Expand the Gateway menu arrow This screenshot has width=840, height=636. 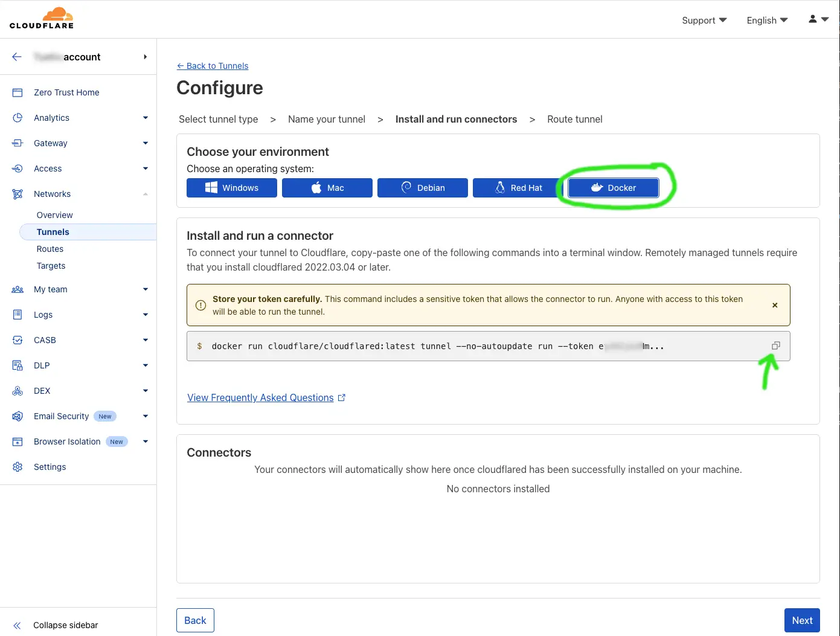coord(145,143)
